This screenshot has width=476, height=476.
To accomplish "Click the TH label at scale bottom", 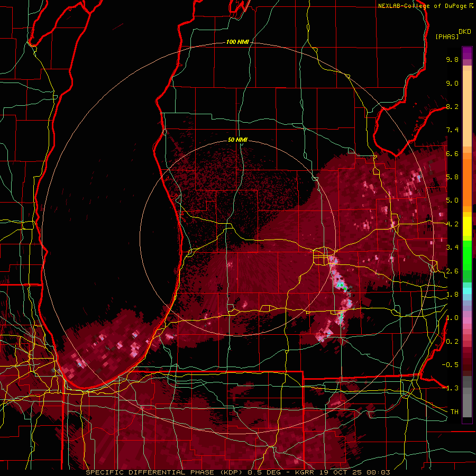I will pyautogui.click(x=454, y=412).
